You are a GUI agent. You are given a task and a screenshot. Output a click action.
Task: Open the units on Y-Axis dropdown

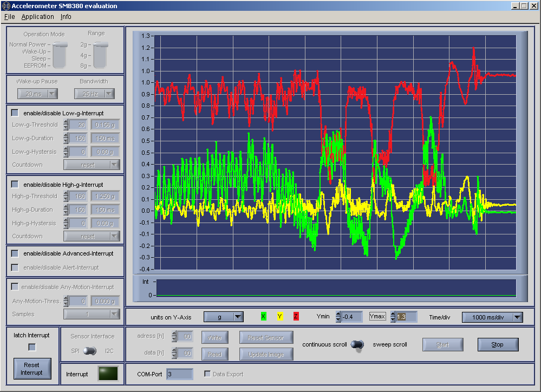coord(224,317)
